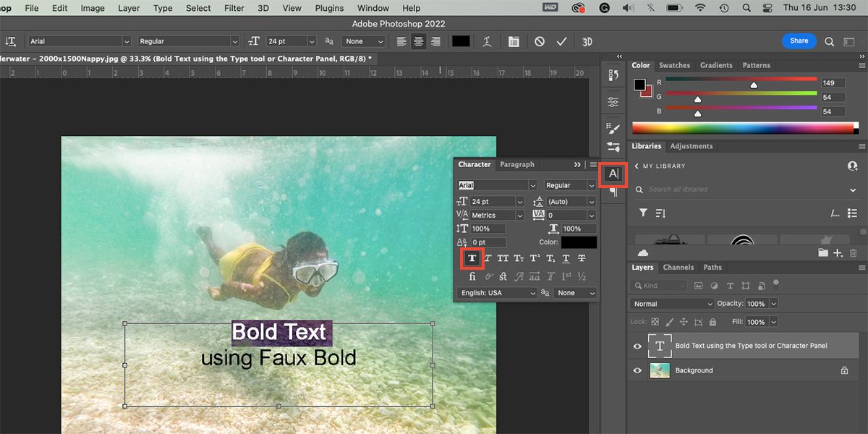Toggle the layer filter on/off switch
The image size is (868, 434).
click(776, 283)
